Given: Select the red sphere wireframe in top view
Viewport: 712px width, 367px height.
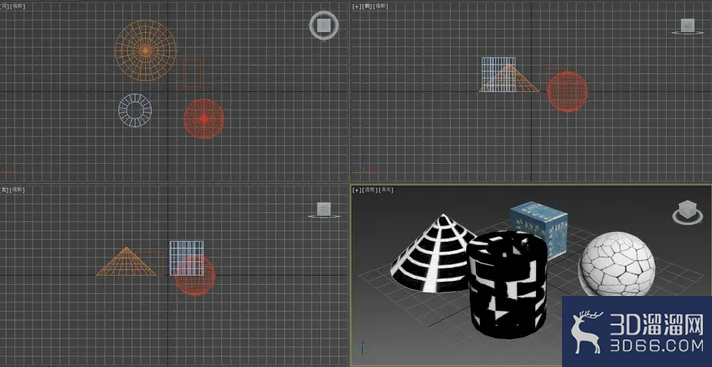Looking at the screenshot, I should pos(204,119).
